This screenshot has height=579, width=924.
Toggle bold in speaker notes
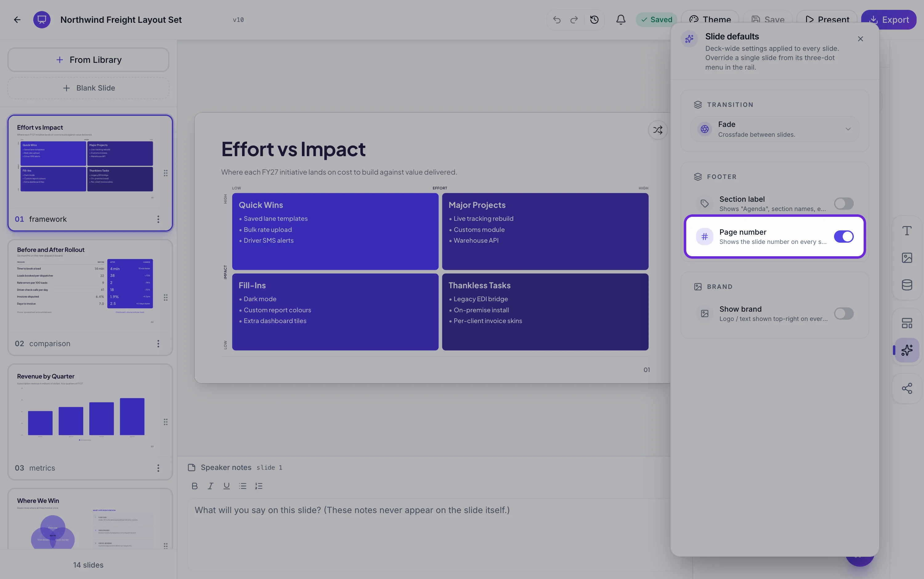pos(195,486)
